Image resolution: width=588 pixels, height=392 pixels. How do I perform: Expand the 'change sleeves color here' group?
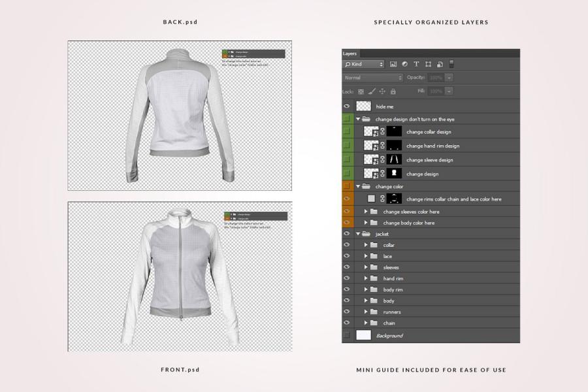366,212
